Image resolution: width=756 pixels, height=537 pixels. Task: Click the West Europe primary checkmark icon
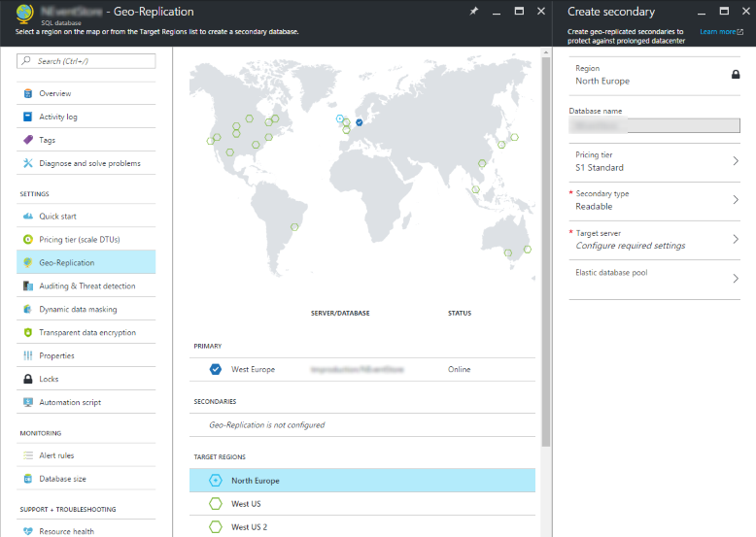216,369
